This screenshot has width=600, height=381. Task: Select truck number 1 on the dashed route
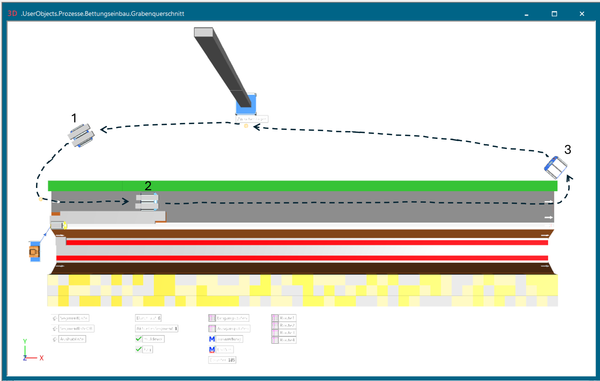click(x=81, y=135)
